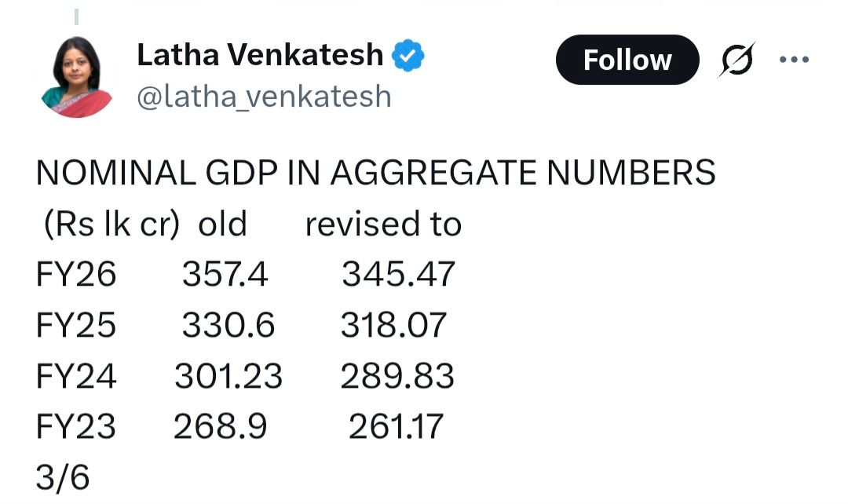Click the "revised to" column header

coord(383,225)
